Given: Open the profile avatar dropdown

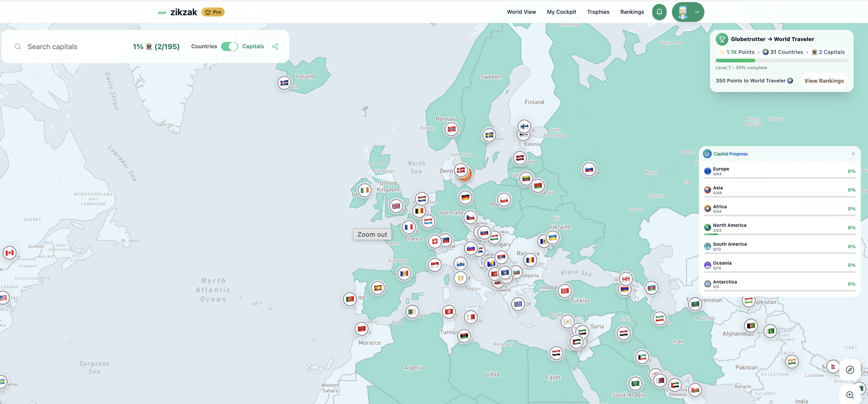Looking at the screenshot, I should point(688,12).
